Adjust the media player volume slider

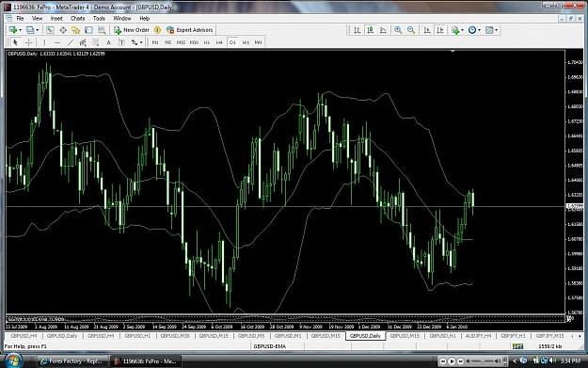(x=483, y=361)
